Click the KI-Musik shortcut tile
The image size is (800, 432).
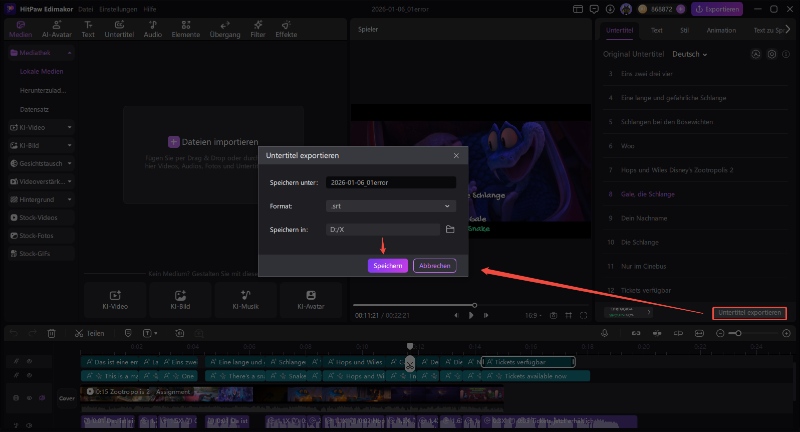click(245, 299)
